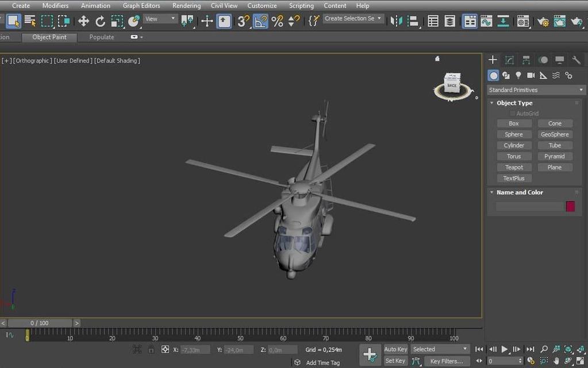Select the Lights category
Image resolution: width=588 pixels, height=368 pixels.
click(518, 76)
